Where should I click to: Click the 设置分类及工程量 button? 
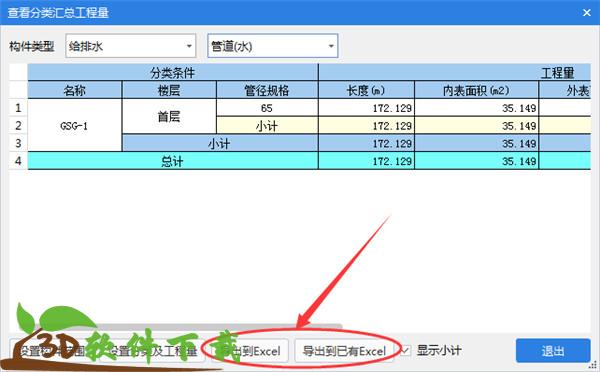[153, 351]
